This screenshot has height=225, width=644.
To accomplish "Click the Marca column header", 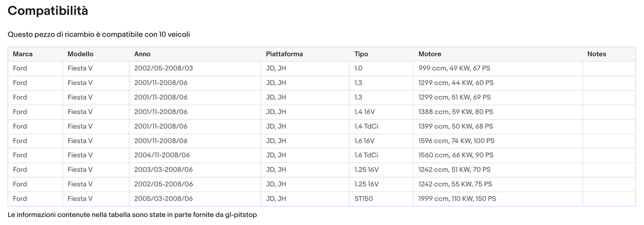I will coord(23,54).
